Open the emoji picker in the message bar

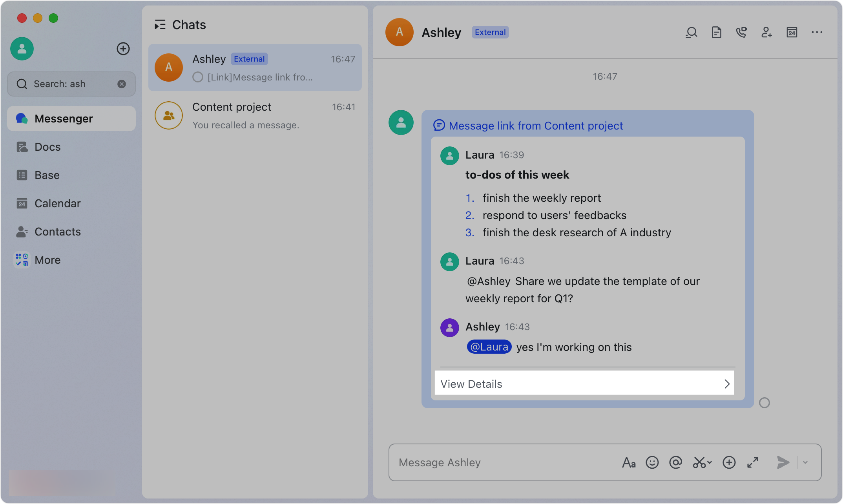click(652, 462)
